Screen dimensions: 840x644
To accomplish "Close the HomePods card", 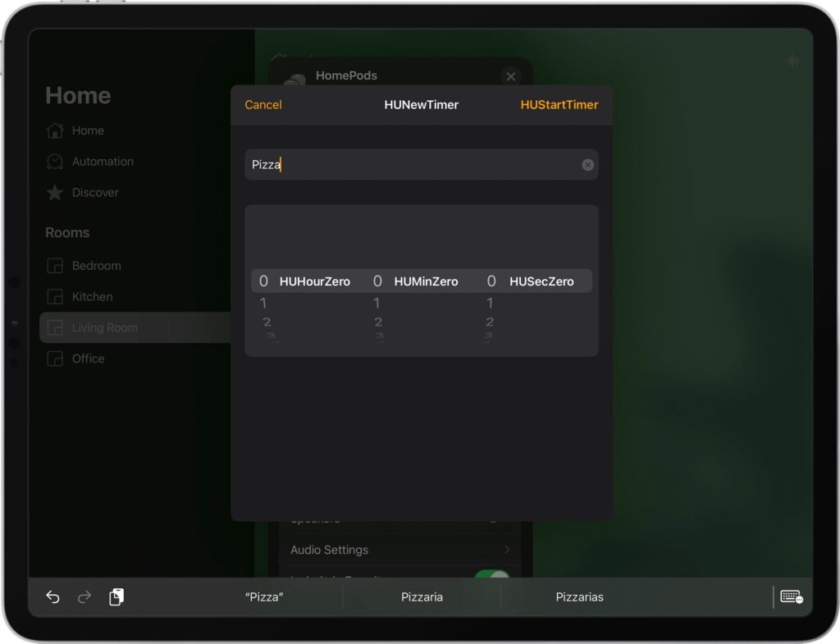I will click(511, 76).
